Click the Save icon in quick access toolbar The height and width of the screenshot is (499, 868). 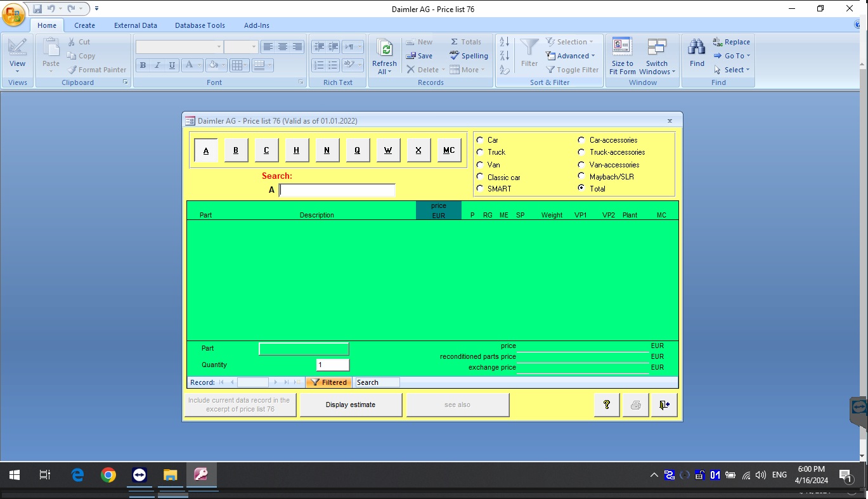pos(37,9)
